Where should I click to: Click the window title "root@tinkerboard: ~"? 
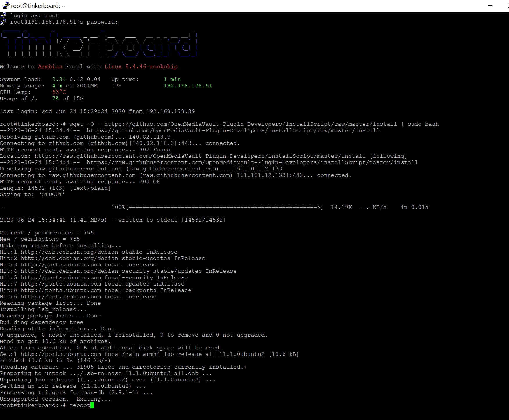[38, 6]
